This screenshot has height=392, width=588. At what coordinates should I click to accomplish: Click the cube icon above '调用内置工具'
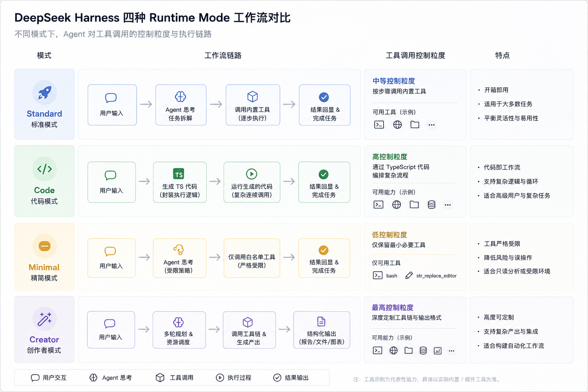[x=253, y=96]
